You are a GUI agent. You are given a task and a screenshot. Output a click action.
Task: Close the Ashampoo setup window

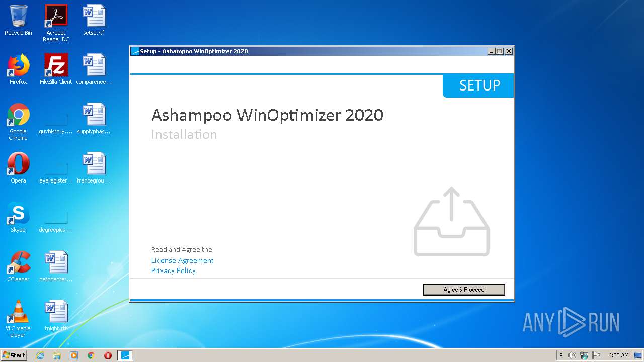pos(509,51)
